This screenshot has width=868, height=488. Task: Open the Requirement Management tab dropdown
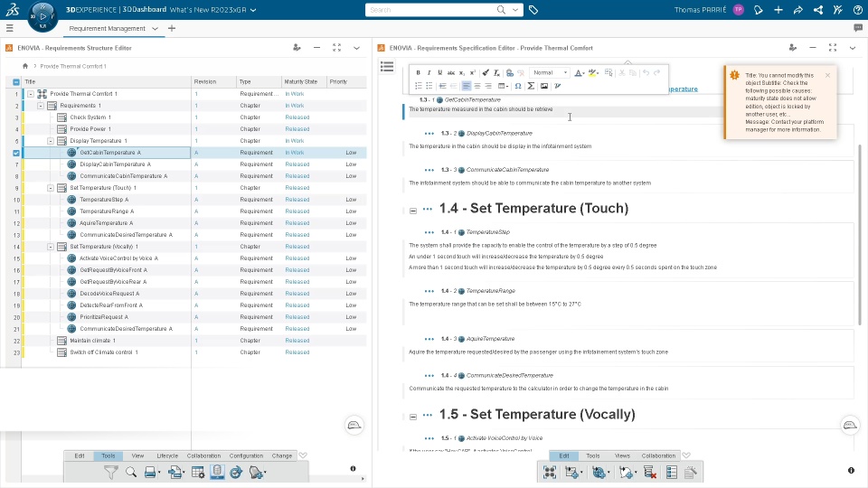click(x=155, y=28)
